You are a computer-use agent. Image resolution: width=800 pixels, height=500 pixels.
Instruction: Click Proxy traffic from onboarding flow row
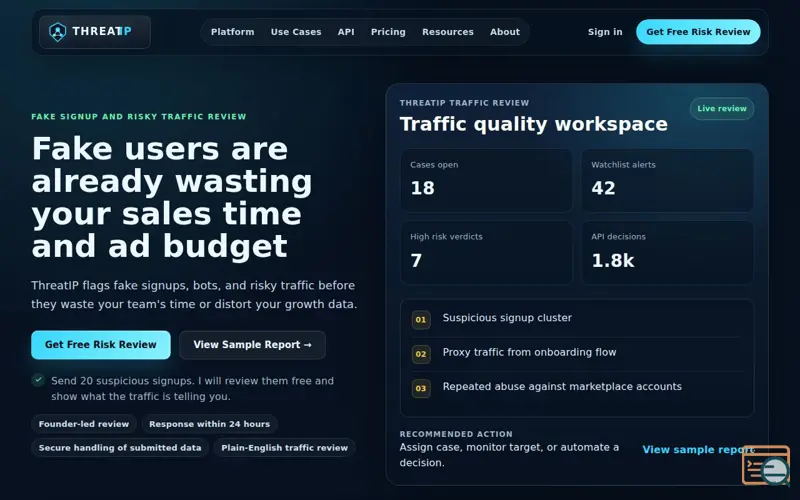(577, 354)
